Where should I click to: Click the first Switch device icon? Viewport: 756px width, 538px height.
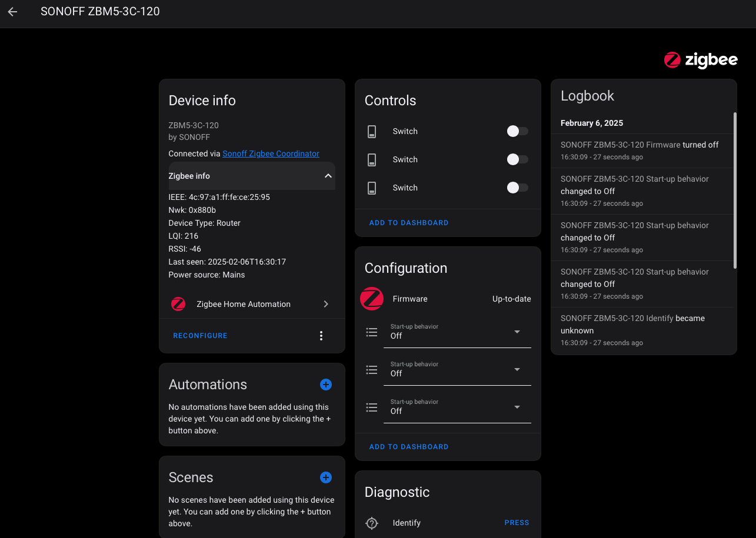tap(372, 131)
